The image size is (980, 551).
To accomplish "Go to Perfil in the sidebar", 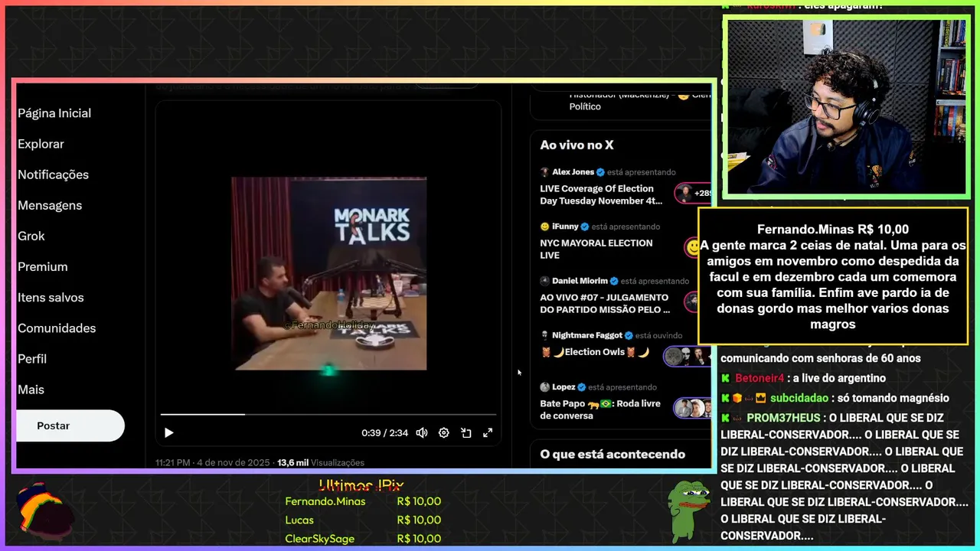I will click(x=32, y=358).
